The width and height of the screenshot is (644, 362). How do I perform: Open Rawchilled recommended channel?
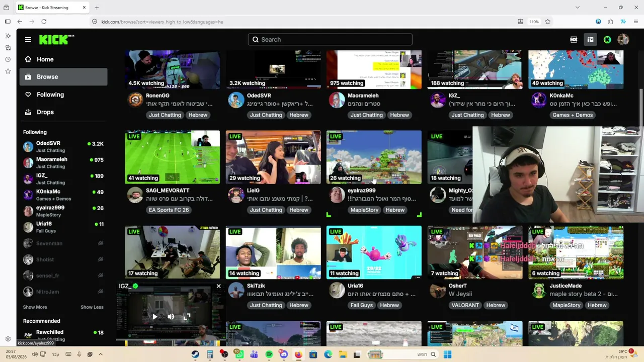coord(63,335)
